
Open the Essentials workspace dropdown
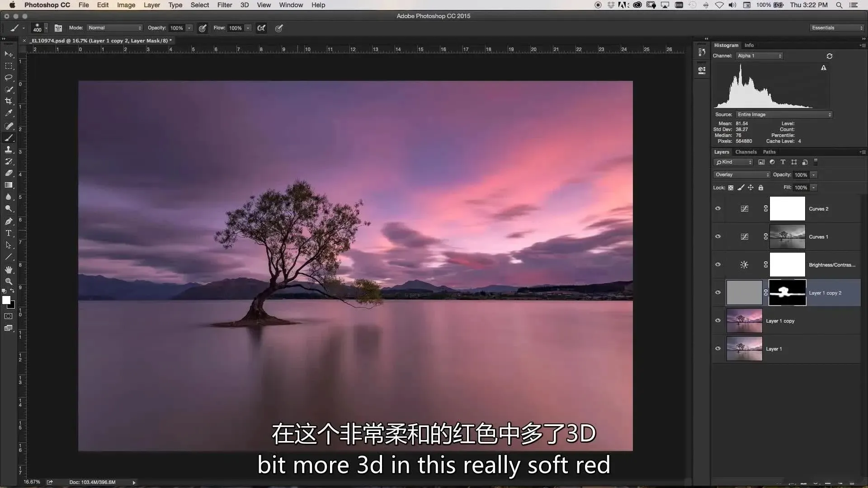pyautogui.click(x=837, y=28)
